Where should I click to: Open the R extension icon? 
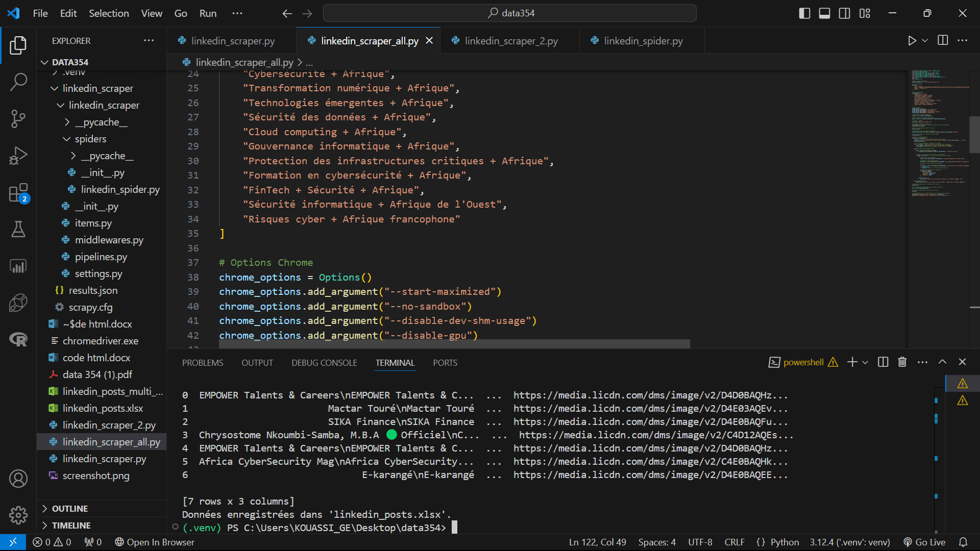(x=18, y=339)
